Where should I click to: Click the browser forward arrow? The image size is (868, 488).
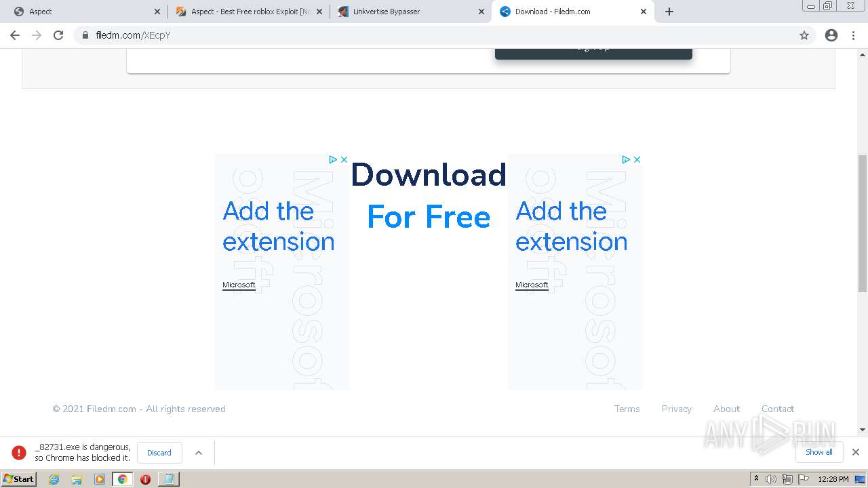click(x=37, y=35)
